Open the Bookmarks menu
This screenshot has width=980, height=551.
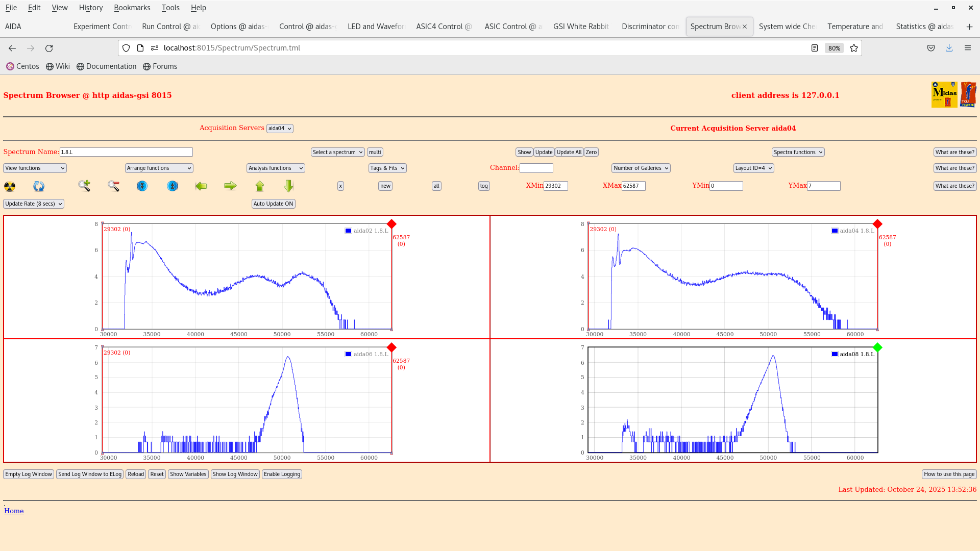point(132,7)
